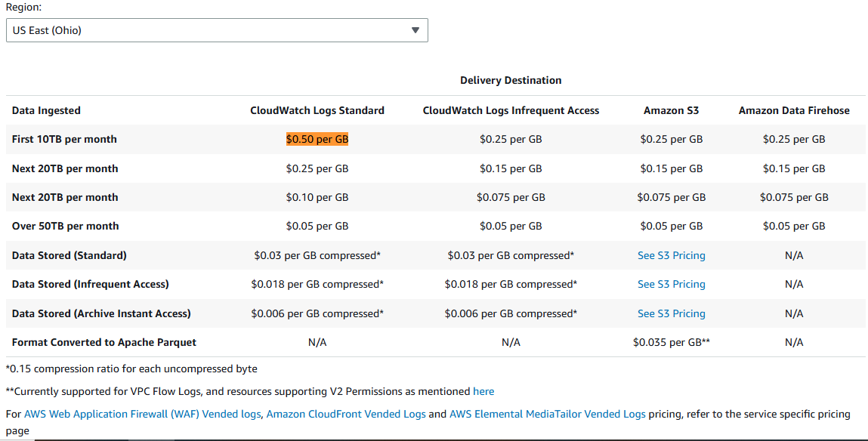Click $0.006 per GB compressed* under Infrequent Access column

[x=511, y=313]
